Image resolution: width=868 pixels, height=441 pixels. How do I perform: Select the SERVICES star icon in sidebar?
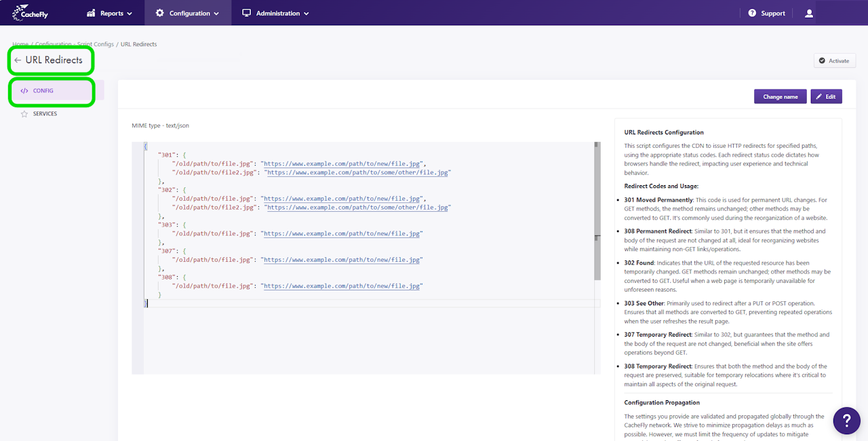click(24, 114)
